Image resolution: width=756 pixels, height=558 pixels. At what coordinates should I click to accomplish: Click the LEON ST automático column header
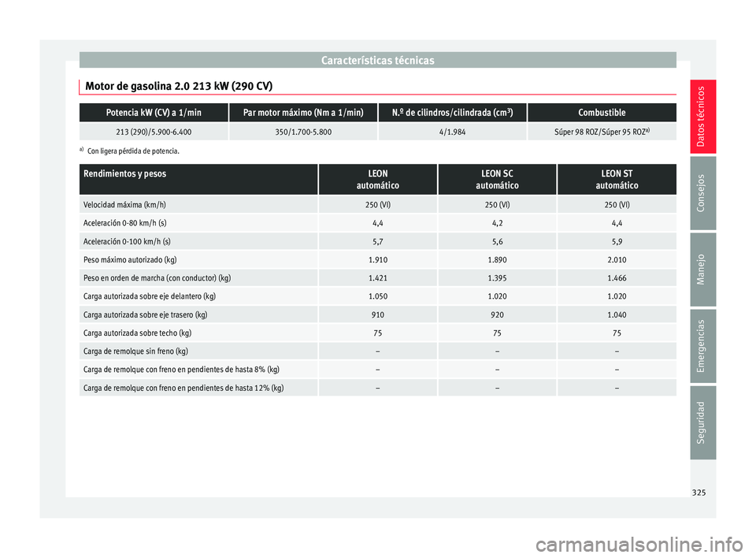pyautogui.click(x=617, y=180)
